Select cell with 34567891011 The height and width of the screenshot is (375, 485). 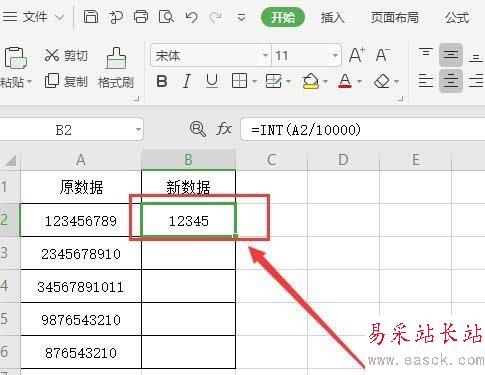click(81, 286)
